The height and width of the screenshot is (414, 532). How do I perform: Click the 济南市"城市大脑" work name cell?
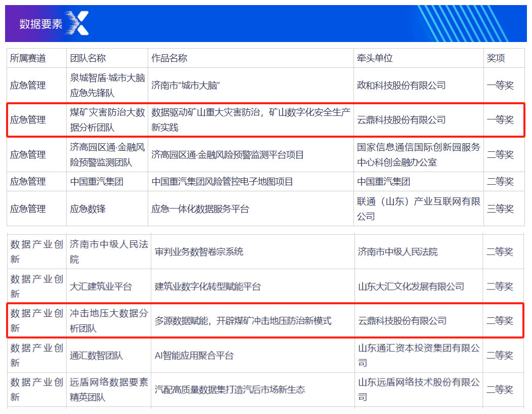pyautogui.click(x=186, y=86)
